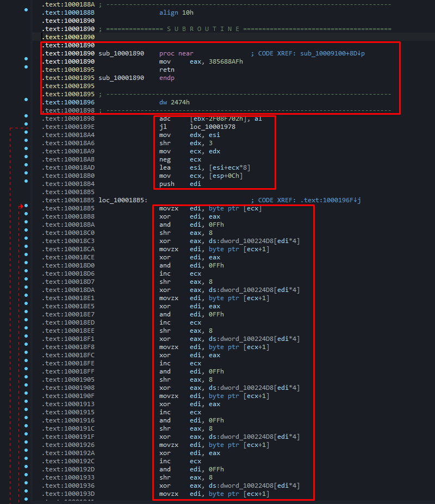Click the sub_10001890 endp label
Viewport: 435px width, 504px height.
121,78
